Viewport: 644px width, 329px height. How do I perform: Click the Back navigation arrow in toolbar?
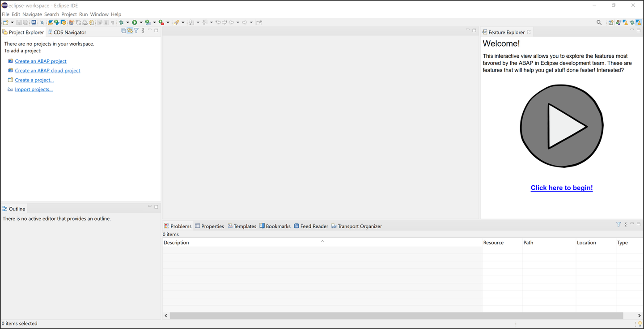coord(231,22)
